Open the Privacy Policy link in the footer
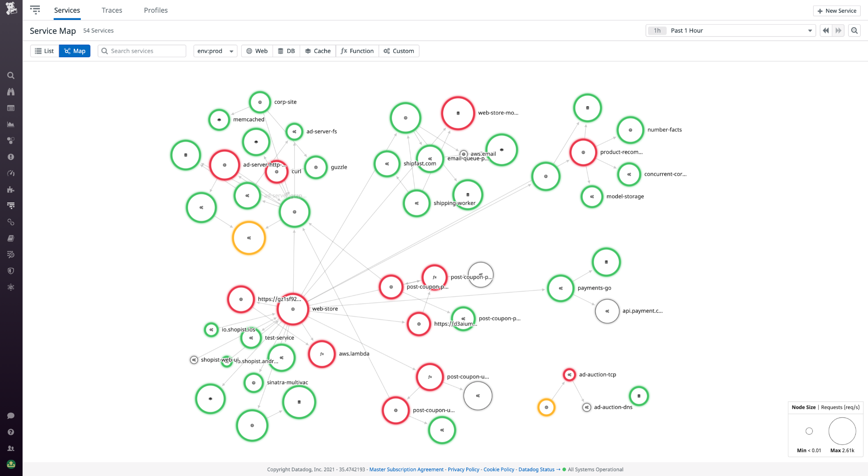 [x=463, y=469]
